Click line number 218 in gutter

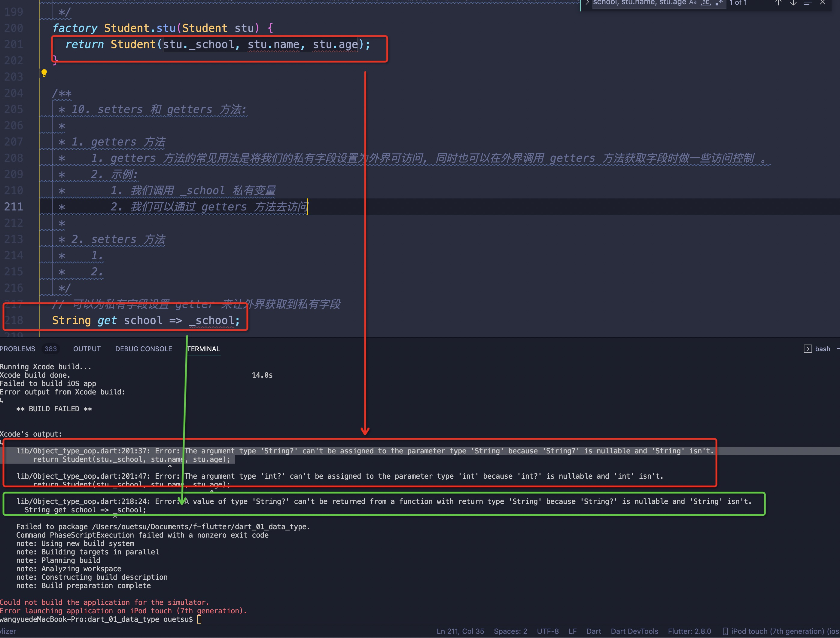(14, 320)
